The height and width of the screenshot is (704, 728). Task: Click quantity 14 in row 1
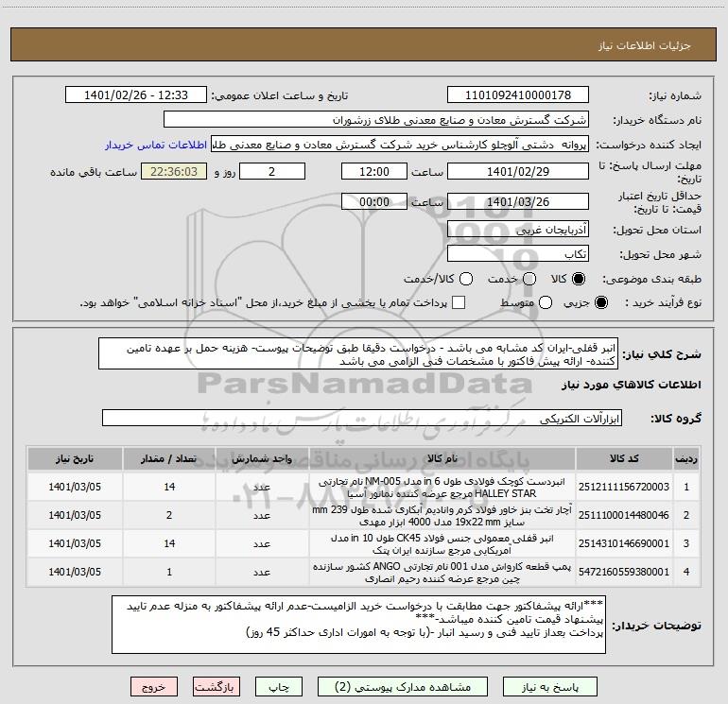tap(169, 487)
